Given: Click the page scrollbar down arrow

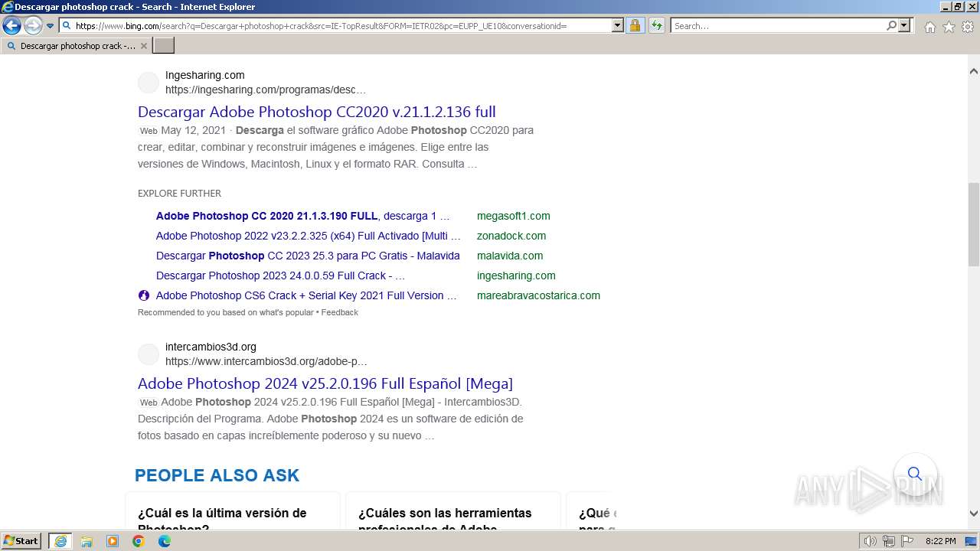Looking at the screenshot, I should (x=973, y=514).
